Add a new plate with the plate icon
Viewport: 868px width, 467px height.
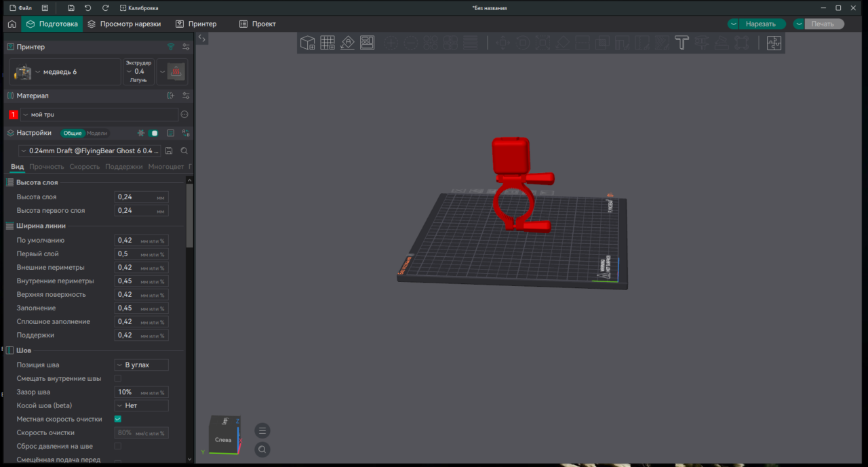(x=327, y=43)
